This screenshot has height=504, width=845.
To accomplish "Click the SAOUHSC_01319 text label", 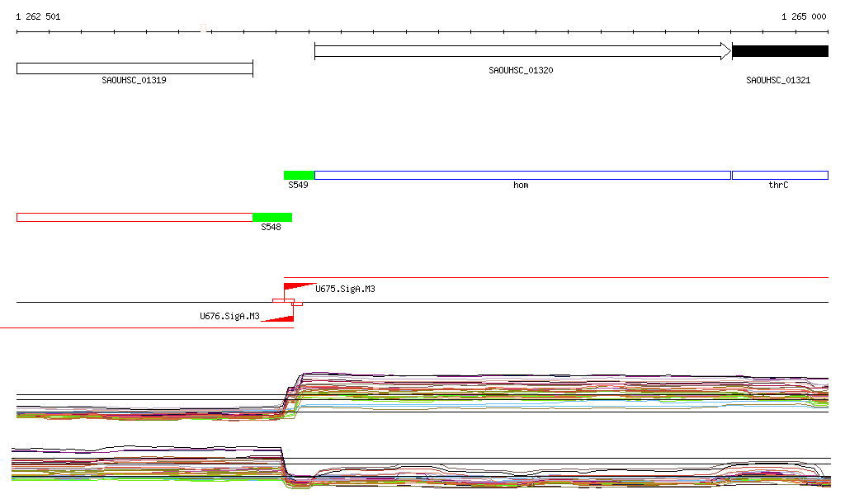I will pyautogui.click(x=134, y=81).
